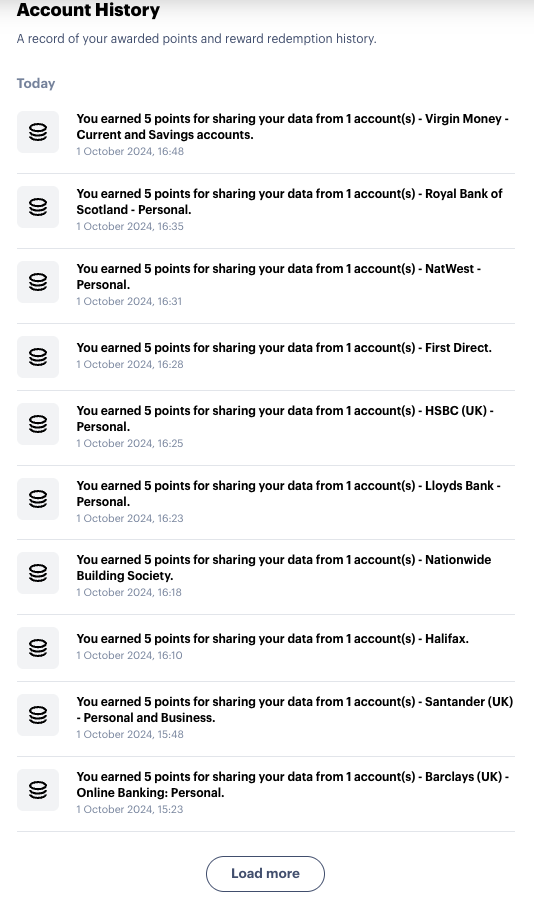Select the Today section label
Screen dimensions: 534x902
[x=36, y=83]
